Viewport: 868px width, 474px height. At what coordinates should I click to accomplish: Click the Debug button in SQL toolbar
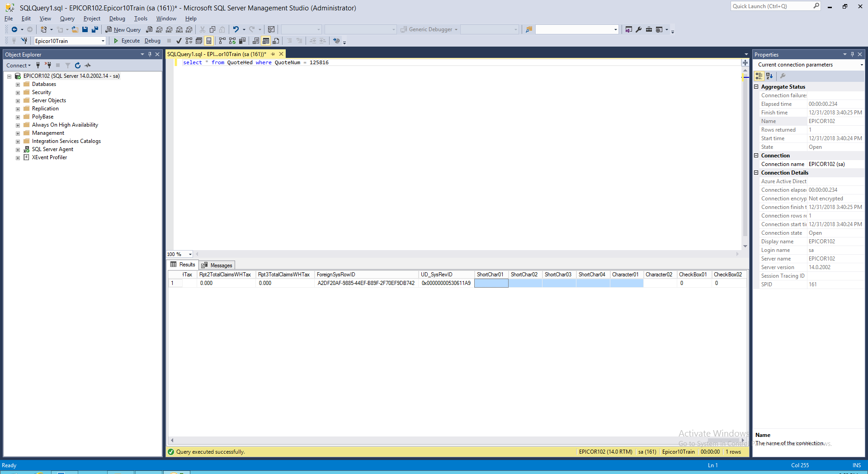click(x=152, y=41)
